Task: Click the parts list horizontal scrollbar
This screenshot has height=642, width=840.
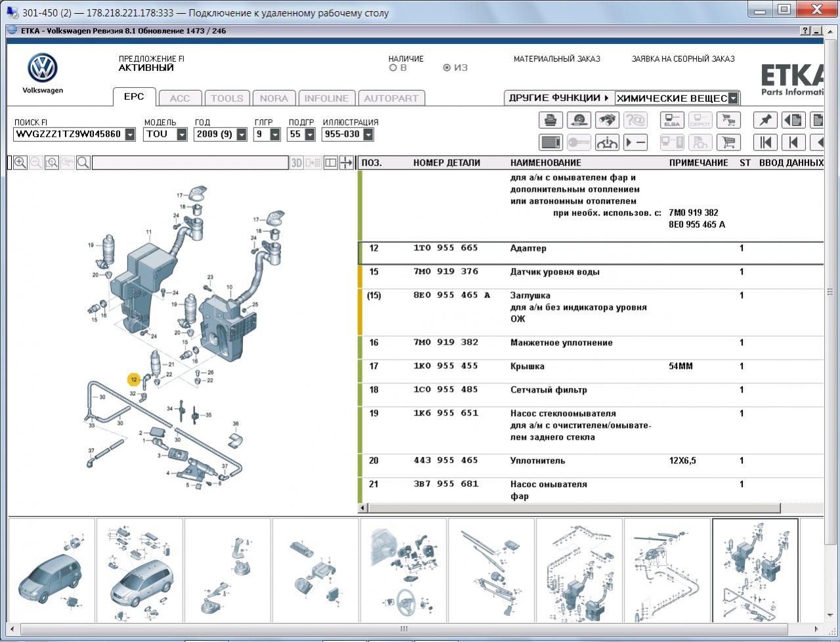Action: coord(574,508)
